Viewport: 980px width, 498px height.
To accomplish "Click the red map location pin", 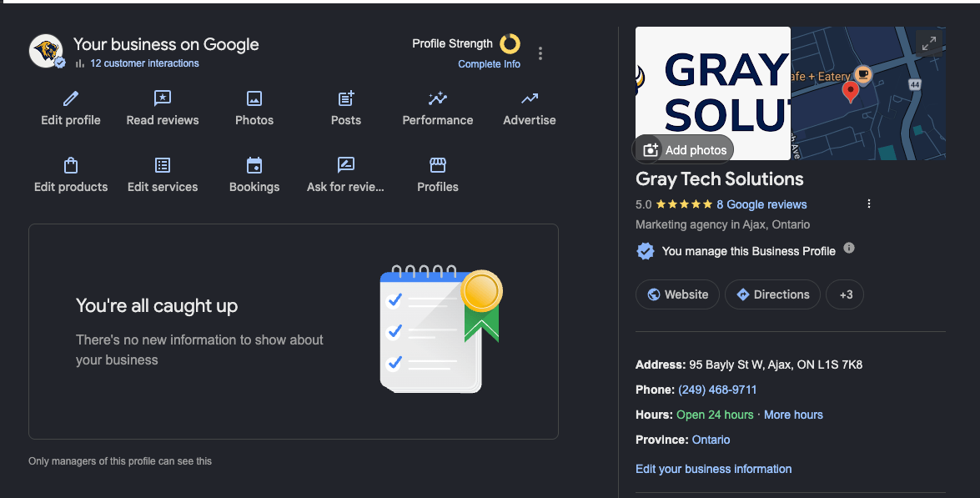I will pos(850,92).
